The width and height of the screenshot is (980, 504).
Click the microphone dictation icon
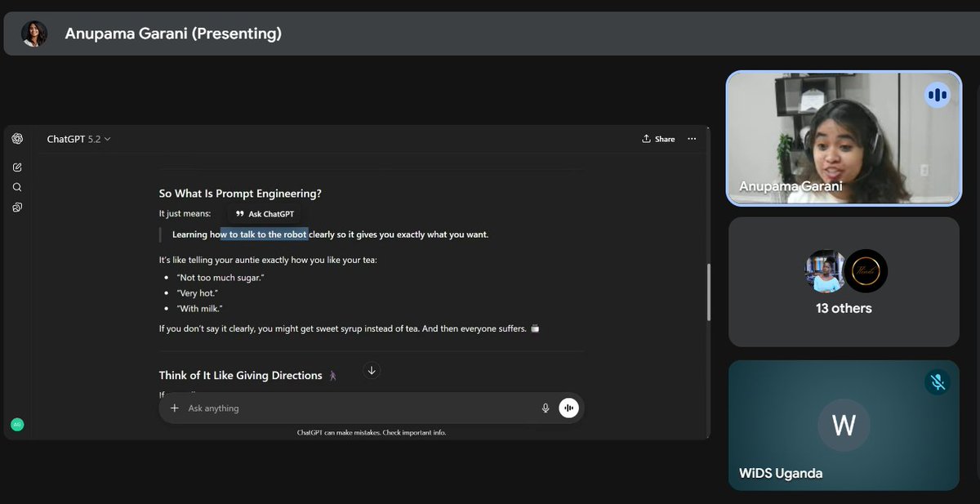(546, 408)
